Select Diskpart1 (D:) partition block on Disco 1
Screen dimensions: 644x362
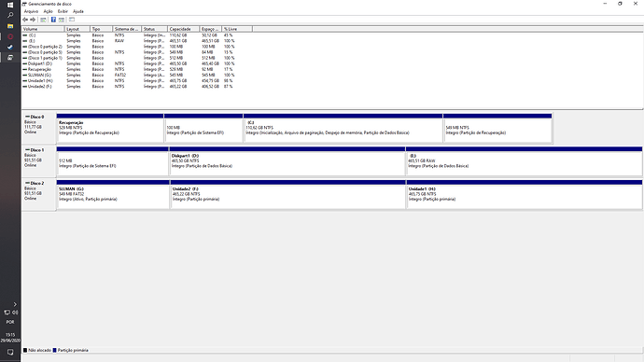[287, 161]
